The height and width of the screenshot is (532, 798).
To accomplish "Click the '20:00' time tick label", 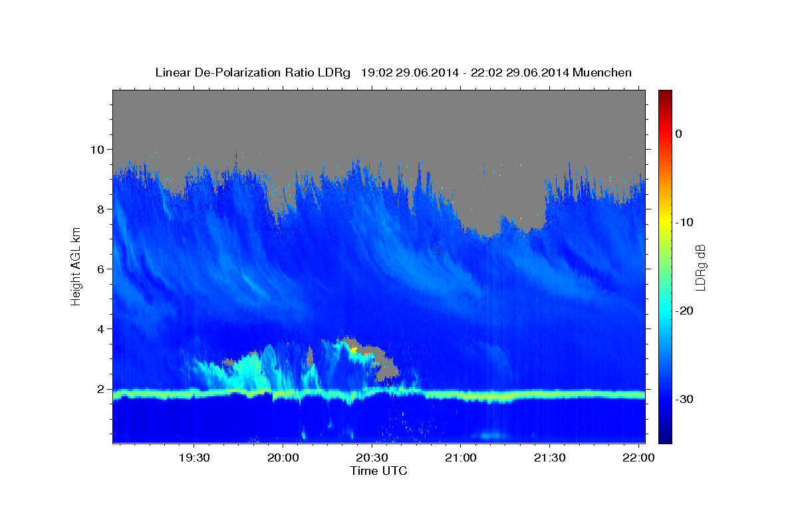I will click(x=282, y=458).
